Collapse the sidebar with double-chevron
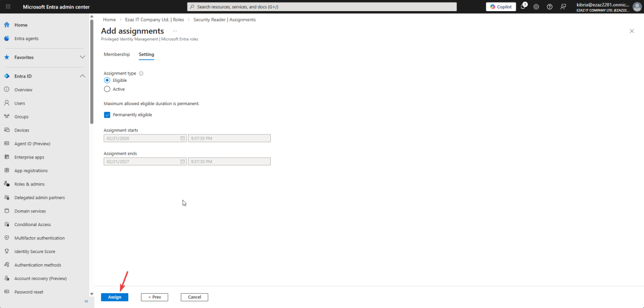This screenshot has height=308, width=644. (87, 301)
